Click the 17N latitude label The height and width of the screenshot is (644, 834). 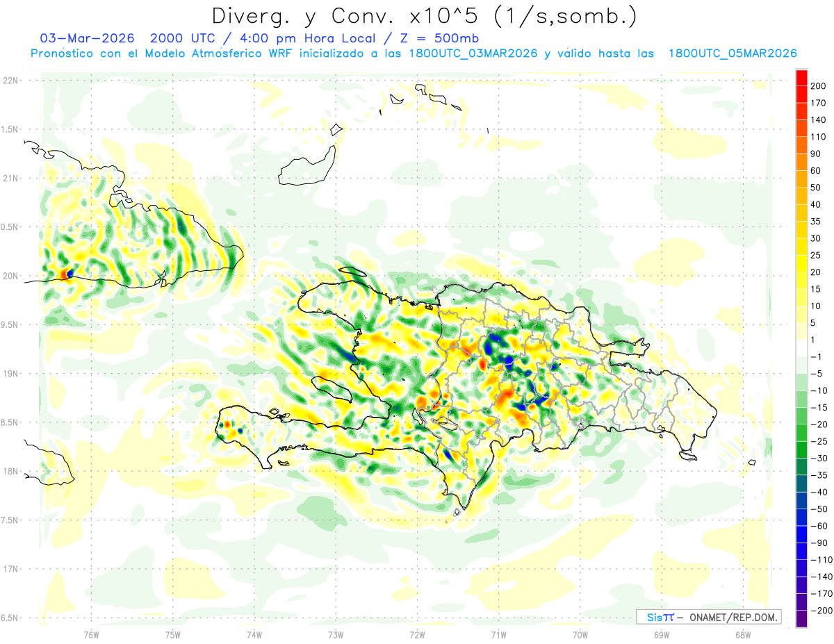pos(10,569)
